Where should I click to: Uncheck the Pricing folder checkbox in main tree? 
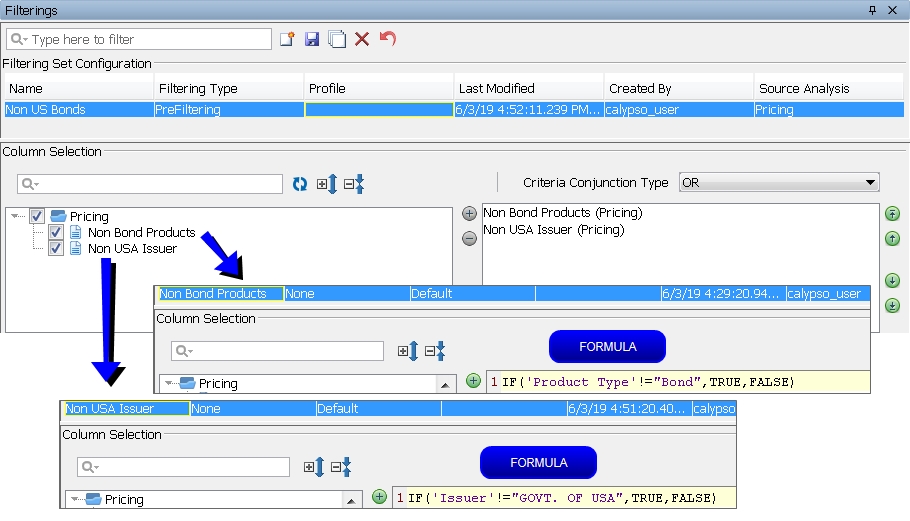click(x=37, y=216)
